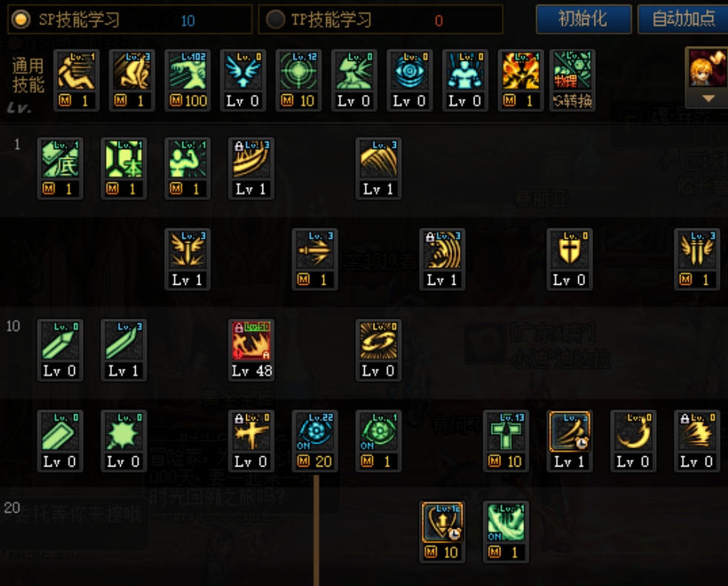Click the 物理转换 physical conversion skill icon
The width and height of the screenshot is (728, 586).
coord(572,80)
